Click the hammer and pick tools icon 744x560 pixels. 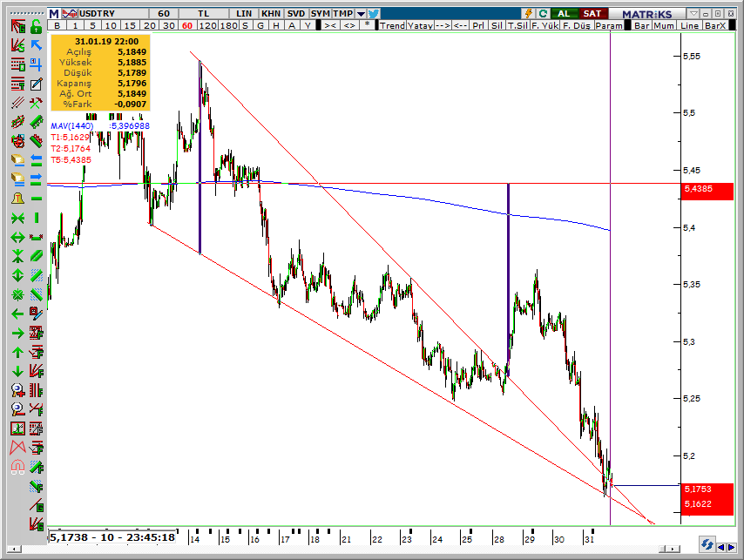coord(36,103)
